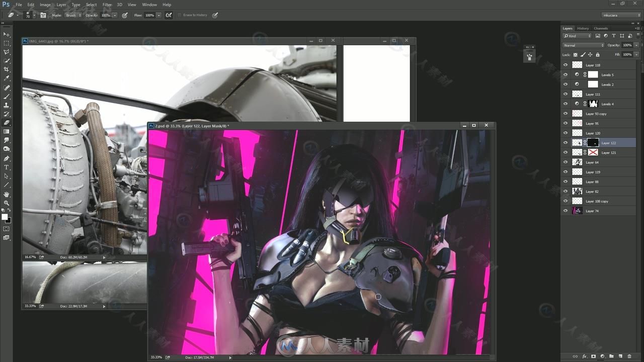The image size is (644, 362).
Task: Toggle visibility of Layer 122
Action: click(x=566, y=143)
